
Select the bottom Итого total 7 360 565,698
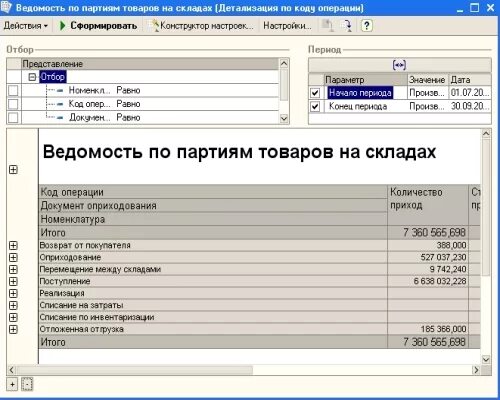[x=428, y=342]
